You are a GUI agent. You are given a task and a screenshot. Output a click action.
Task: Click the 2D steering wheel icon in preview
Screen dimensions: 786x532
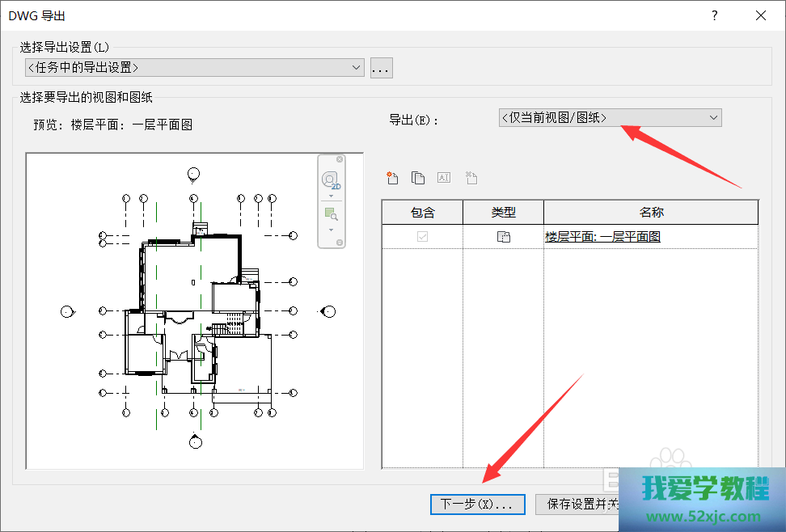tap(331, 180)
